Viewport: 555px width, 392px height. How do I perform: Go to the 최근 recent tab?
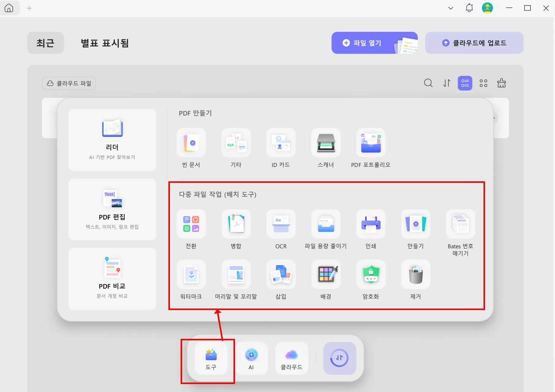pyautogui.click(x=45, y=43)
